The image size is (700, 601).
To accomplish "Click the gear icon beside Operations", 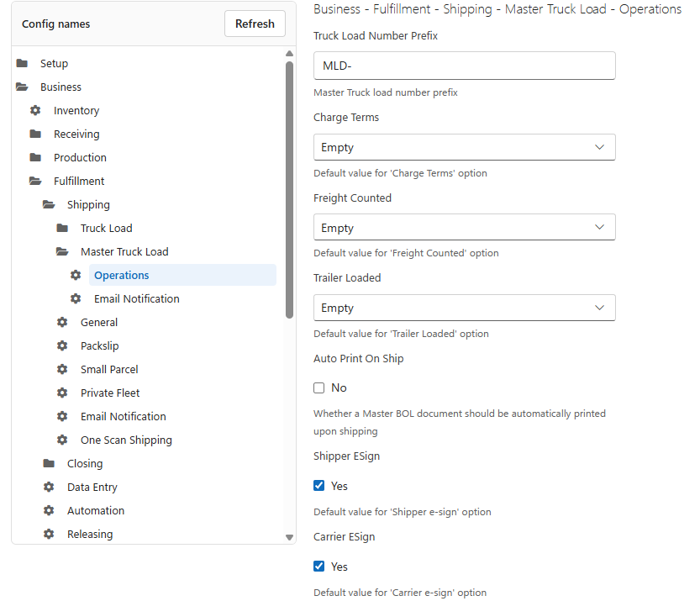I will (76, 275).
